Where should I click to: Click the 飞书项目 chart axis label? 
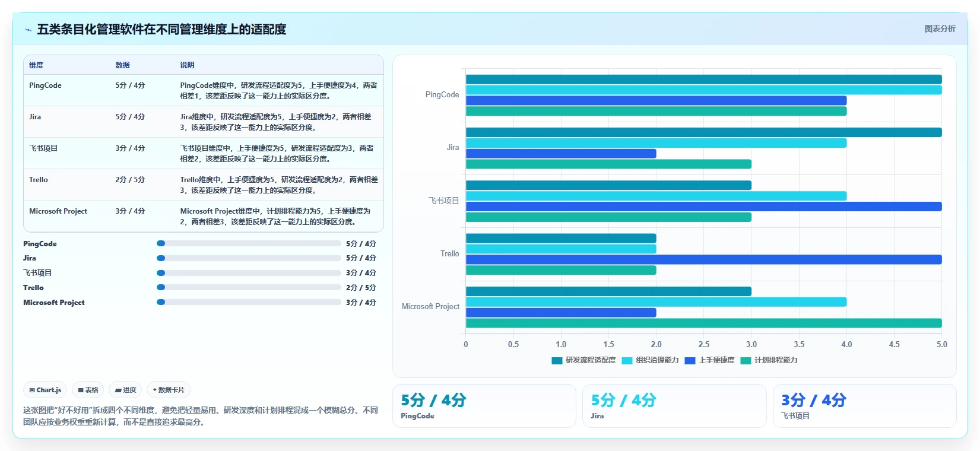point(444,201)
